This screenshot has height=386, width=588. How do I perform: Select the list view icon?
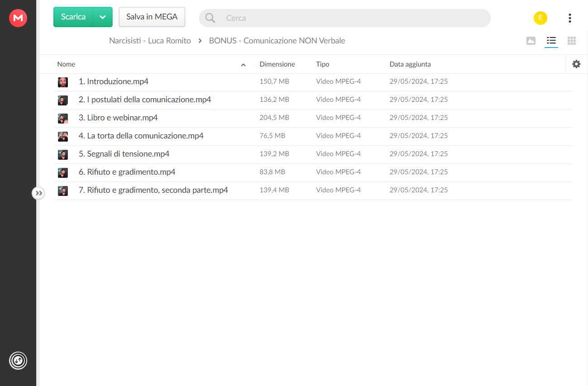tap(551, 41)
